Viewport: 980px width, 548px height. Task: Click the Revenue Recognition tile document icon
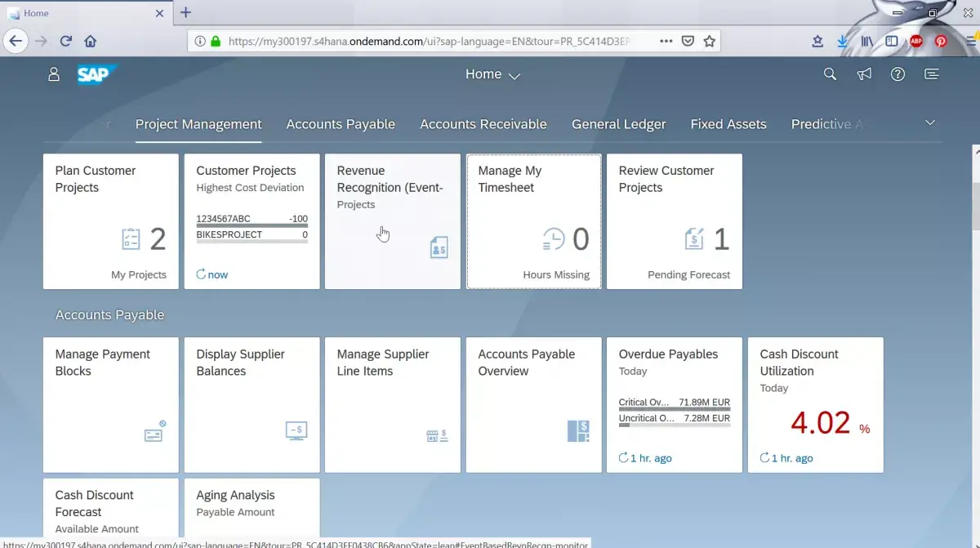(439, 247)
